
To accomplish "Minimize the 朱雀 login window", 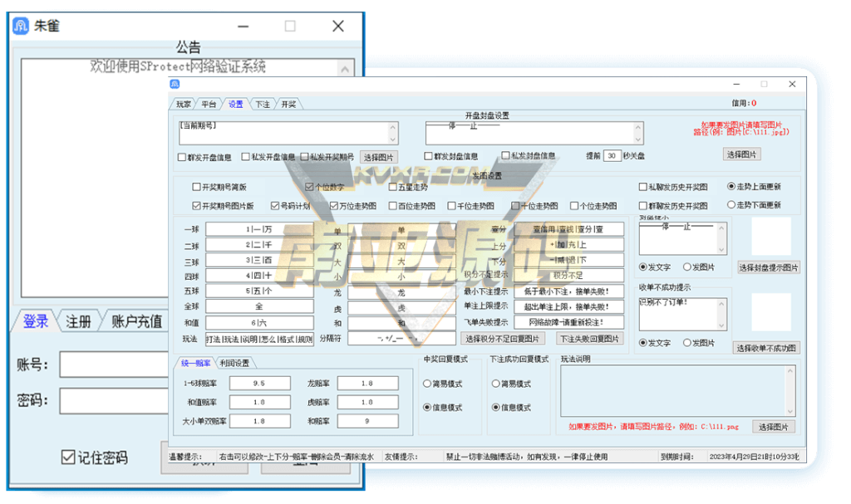I will tap(243, 26).
